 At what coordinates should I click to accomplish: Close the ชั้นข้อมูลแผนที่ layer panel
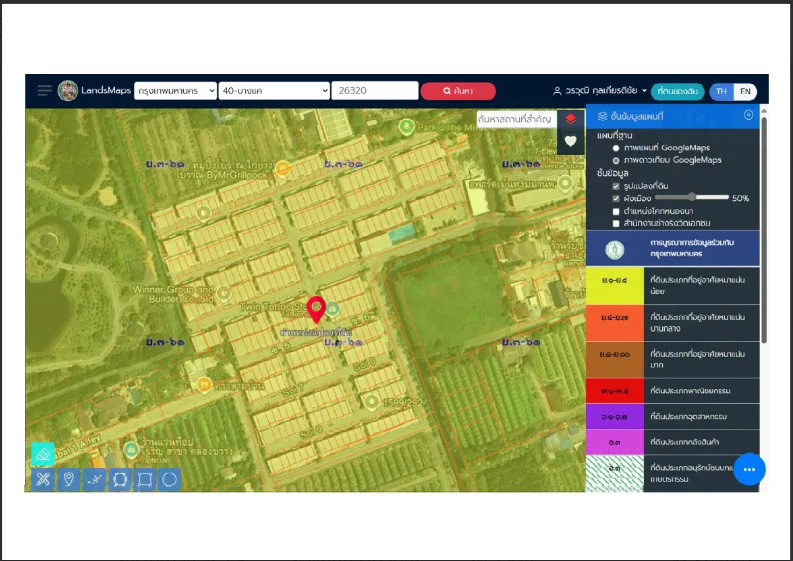pyautogui.click(x=748, y=115)
